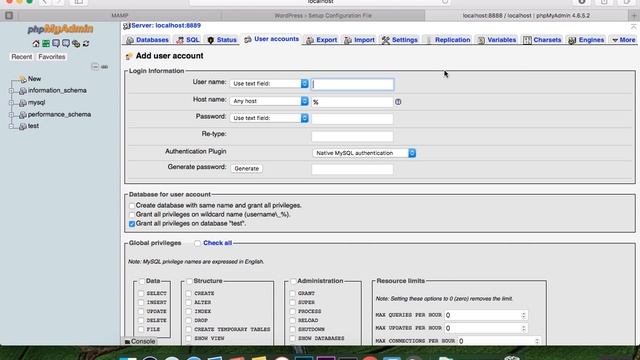
Task: Expand the performance_schema tree node
Action: point(11,115)
